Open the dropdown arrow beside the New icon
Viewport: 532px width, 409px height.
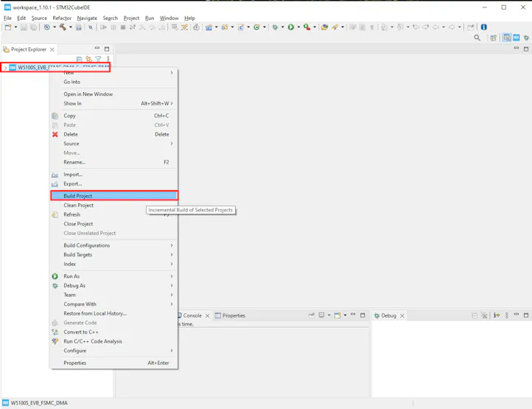coord(15,27)
